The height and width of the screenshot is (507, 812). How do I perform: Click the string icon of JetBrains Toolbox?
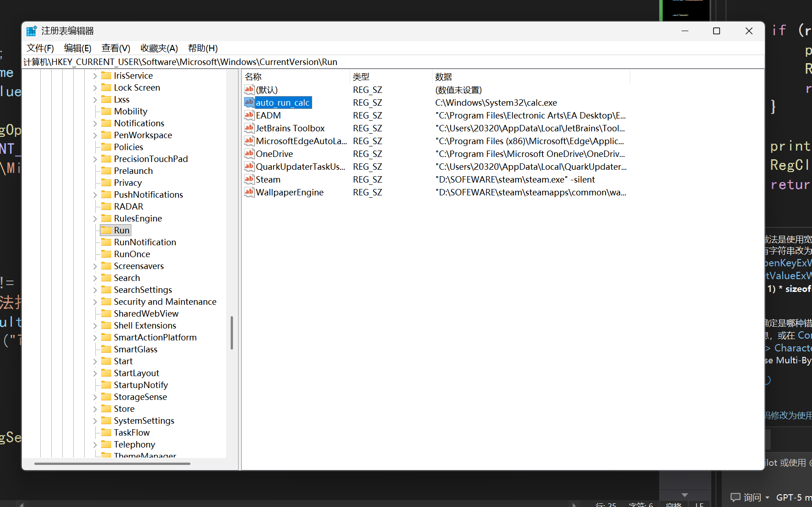pos(249,128)
